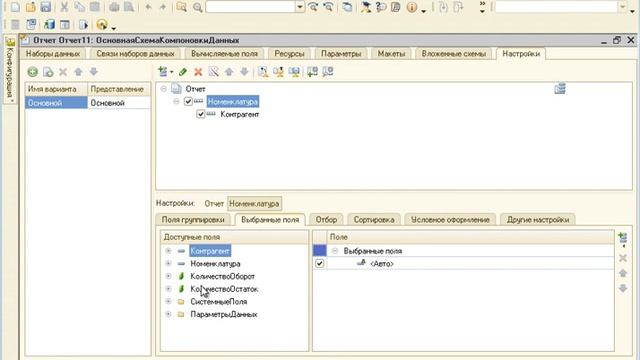Switch to Вложенные схемы tab

coord(453,53)
